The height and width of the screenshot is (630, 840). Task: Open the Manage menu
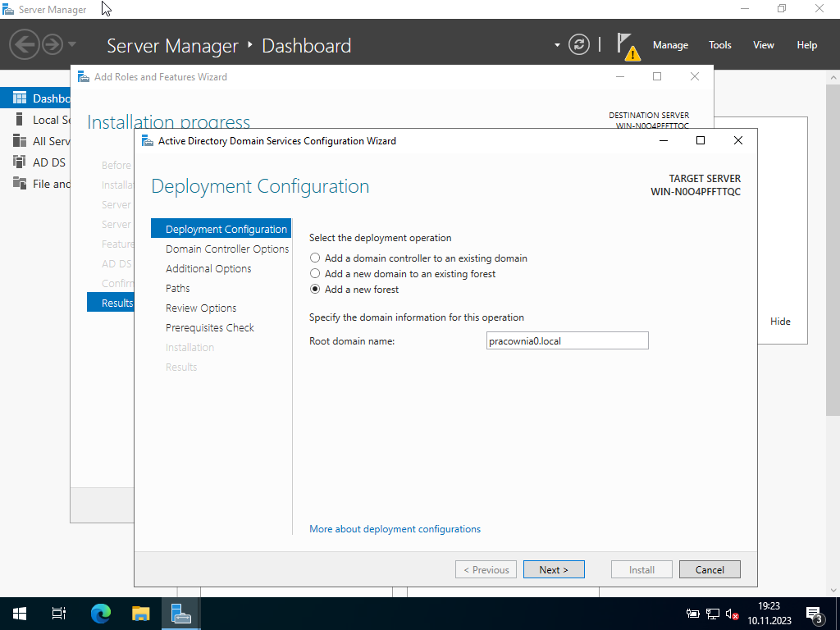[x=670, y=45]
